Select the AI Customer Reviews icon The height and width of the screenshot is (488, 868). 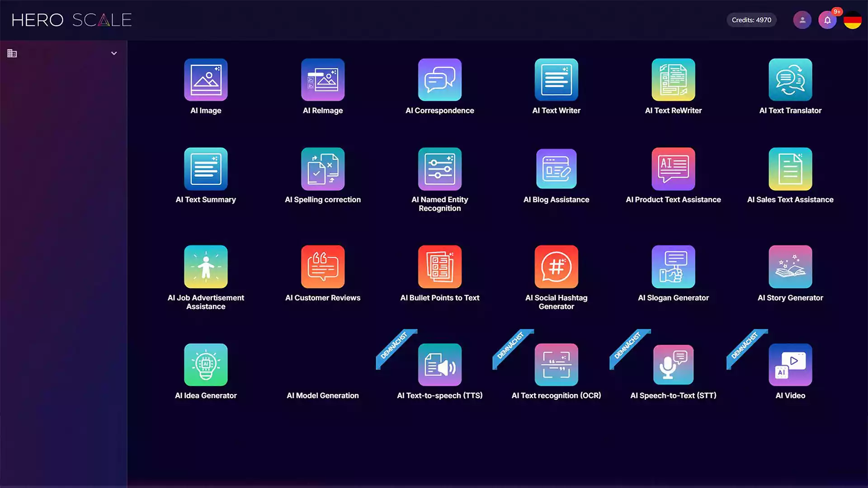(323, 267)
